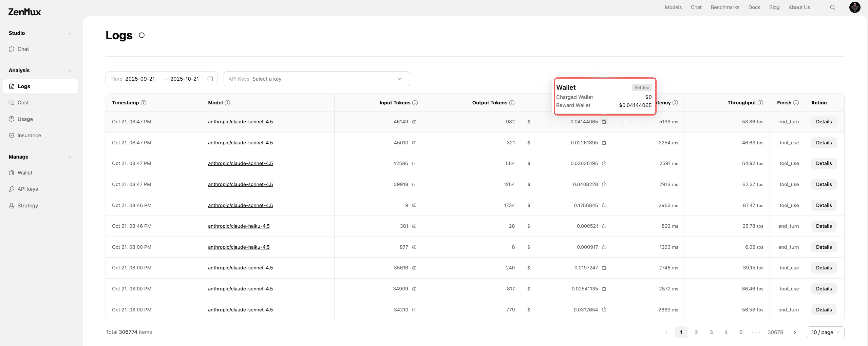Open anthropic/claude-haiku-4.5 link at 08:46 PM
868x346 pixels.
pyautogui.click(x=239, y=226)
